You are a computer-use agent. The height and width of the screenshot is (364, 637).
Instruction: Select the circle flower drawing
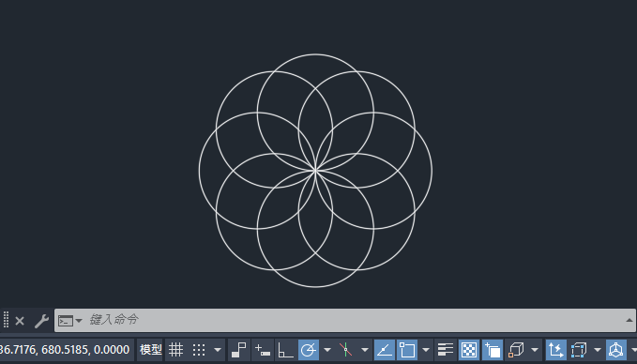315,170
